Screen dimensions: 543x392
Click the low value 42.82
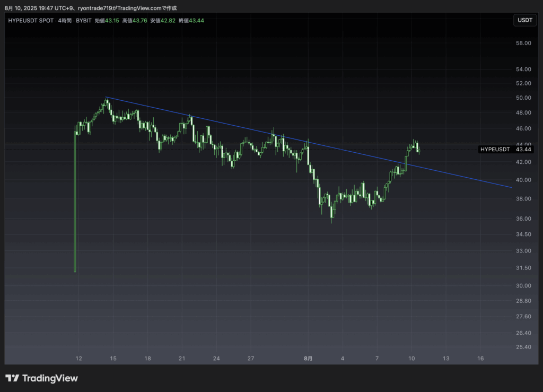coord(168,21)
